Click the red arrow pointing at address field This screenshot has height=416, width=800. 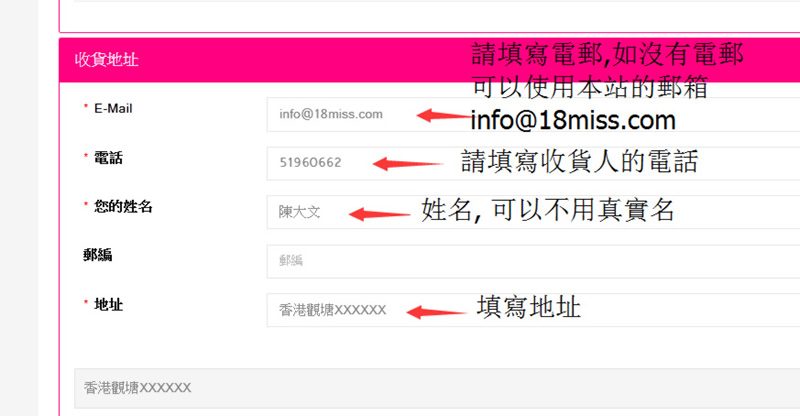[x=436, y=312]
